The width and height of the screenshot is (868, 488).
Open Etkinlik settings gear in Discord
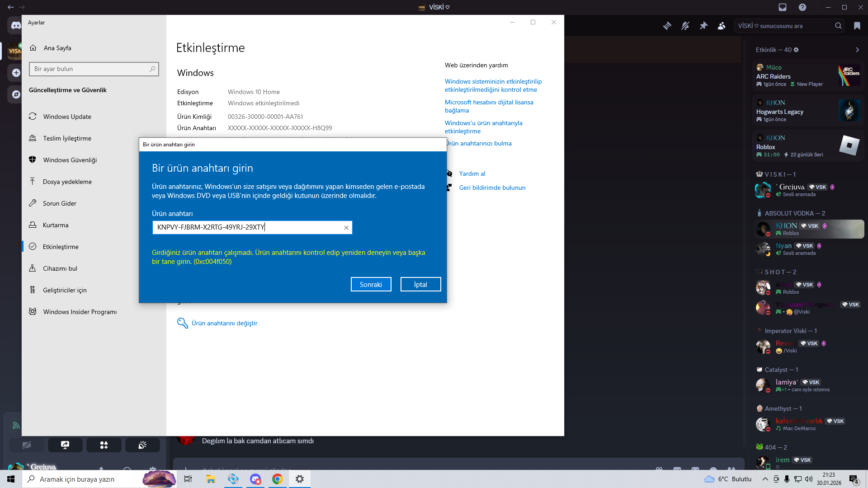pyautogui.click(x=796, y=50)
